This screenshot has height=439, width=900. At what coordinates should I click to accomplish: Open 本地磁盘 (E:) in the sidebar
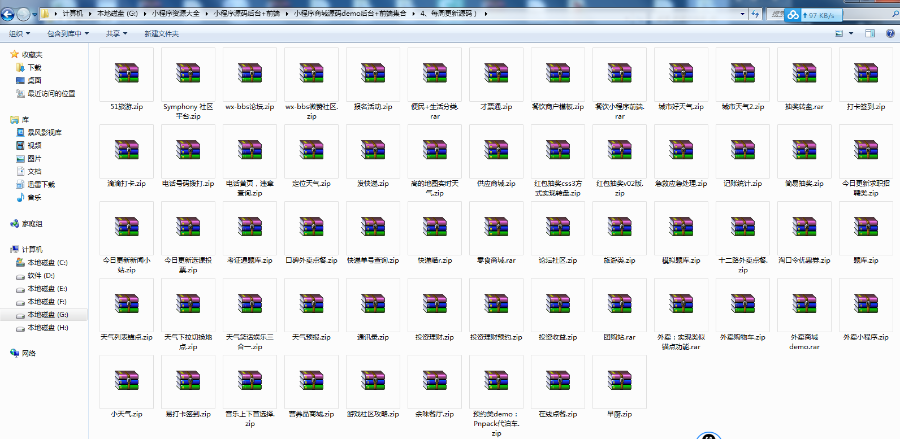coord(48,289)
